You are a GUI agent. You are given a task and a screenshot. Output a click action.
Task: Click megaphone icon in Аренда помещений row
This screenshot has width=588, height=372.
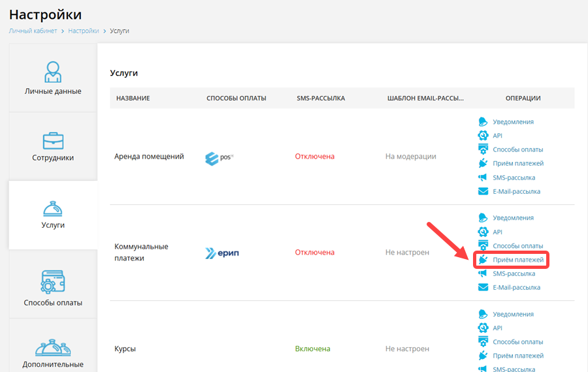483,178
